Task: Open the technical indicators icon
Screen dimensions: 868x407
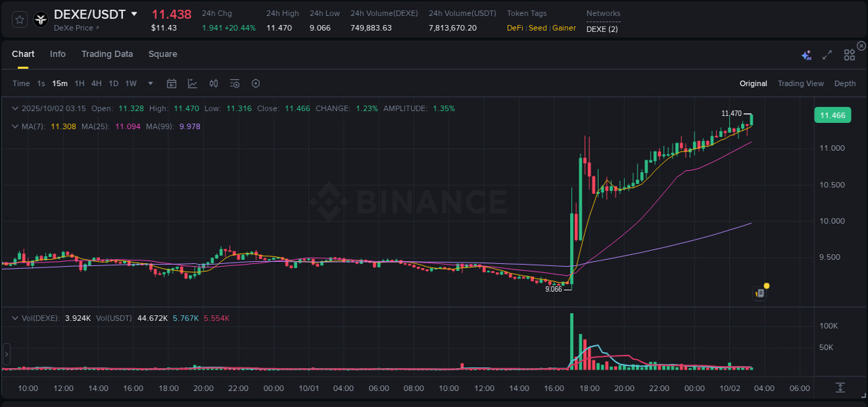Action: tap(214, 83)
